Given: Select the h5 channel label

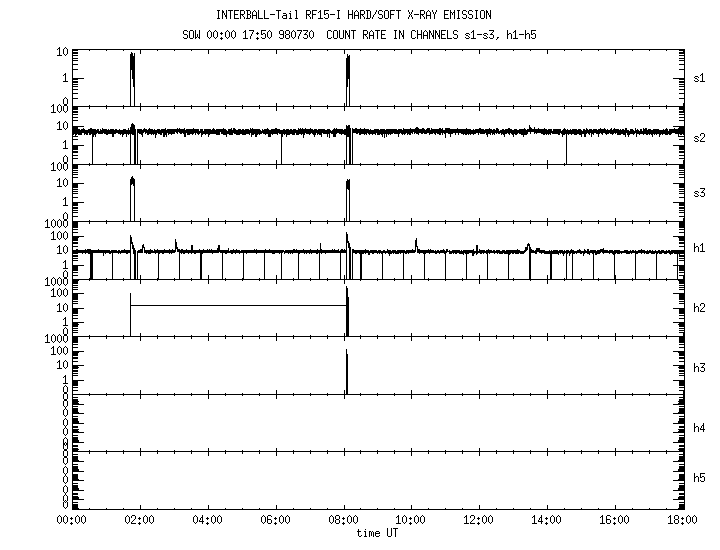Looking at the screenshot, I should [700, 478].
